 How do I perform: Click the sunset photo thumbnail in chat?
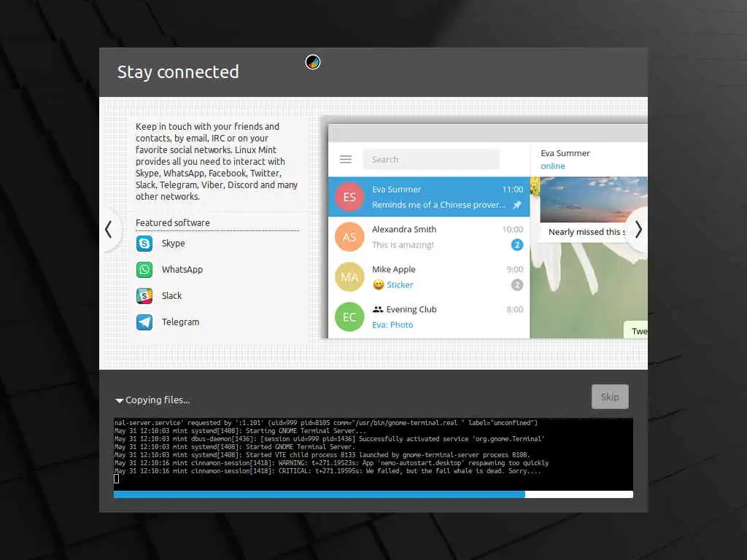pyautogui.click(x=594, y=200)
